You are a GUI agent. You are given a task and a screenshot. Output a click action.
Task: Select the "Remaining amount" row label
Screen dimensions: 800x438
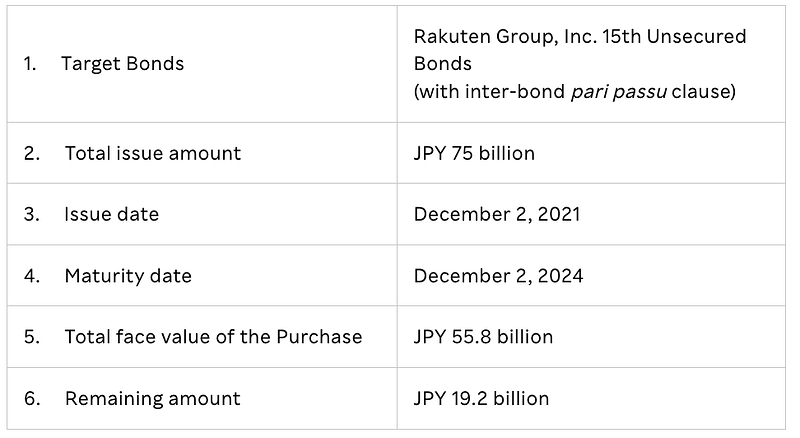pyautogui.click(x=153, y=399)
